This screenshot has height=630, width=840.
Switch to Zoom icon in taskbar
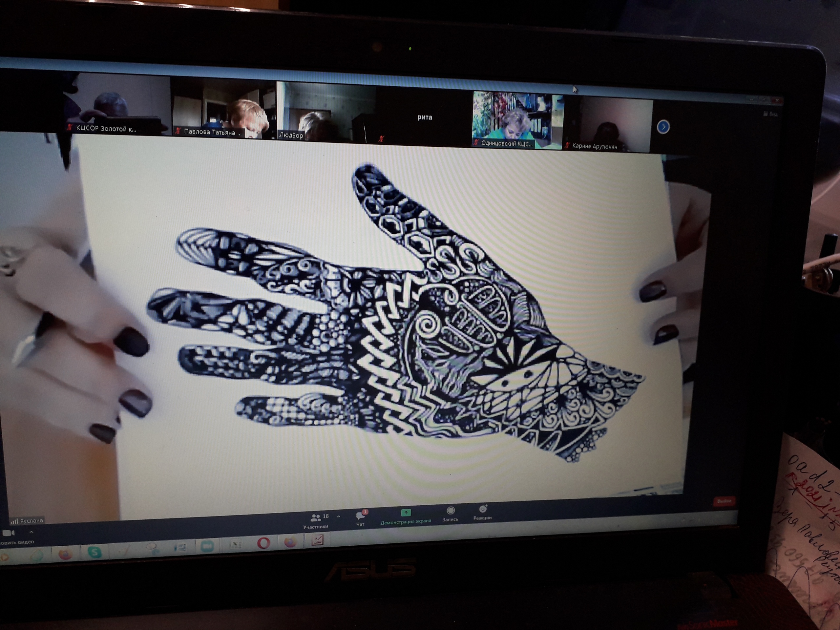pyautogui.click(x=208, y=546)
